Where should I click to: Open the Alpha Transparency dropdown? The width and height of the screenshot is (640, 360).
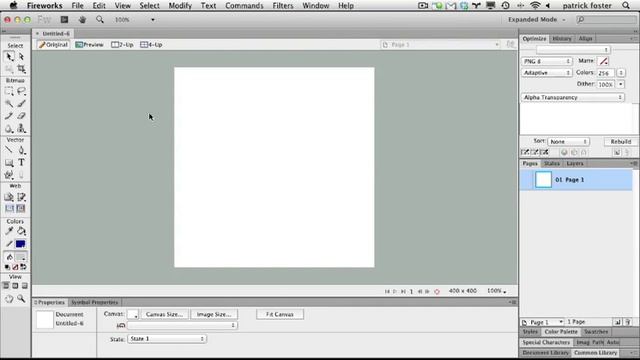click(x=573, y=98)
